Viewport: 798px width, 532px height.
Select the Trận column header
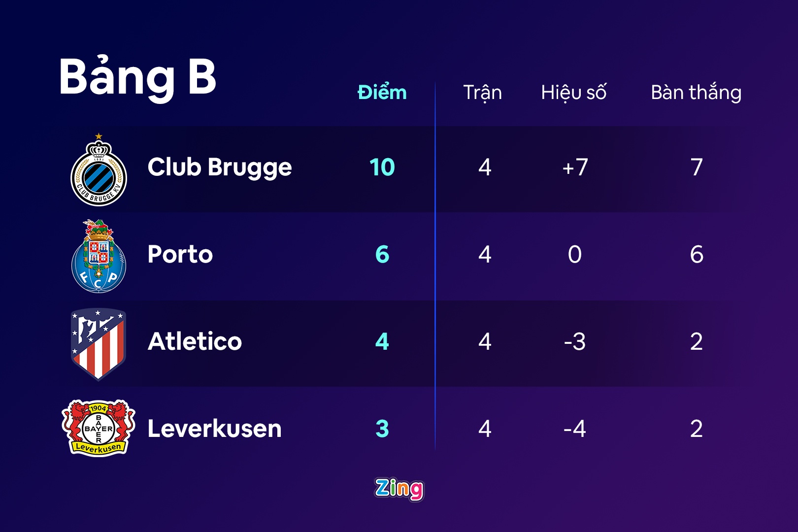482,93
